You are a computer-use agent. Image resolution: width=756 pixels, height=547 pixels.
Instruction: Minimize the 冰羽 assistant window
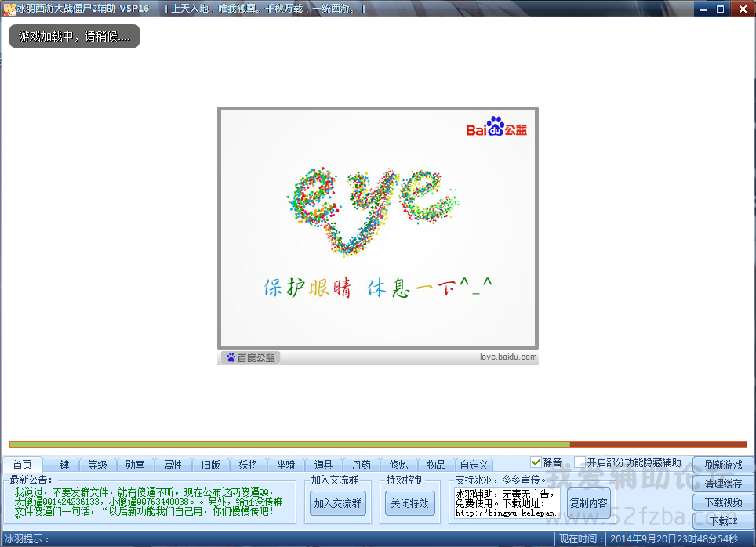pos(703,9)
